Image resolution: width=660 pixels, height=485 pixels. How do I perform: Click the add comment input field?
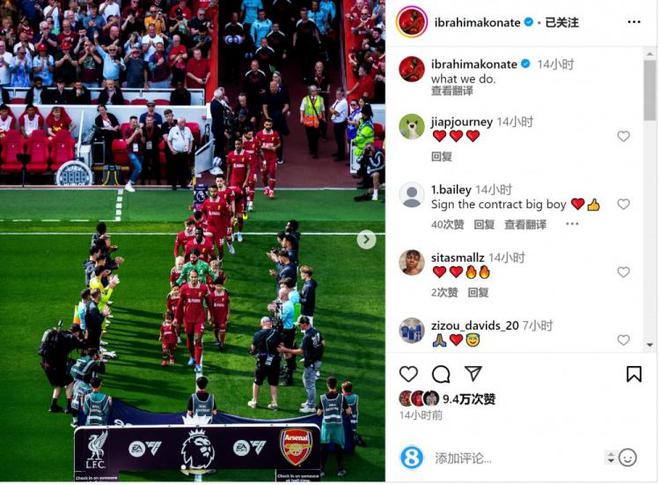[516, 458]
